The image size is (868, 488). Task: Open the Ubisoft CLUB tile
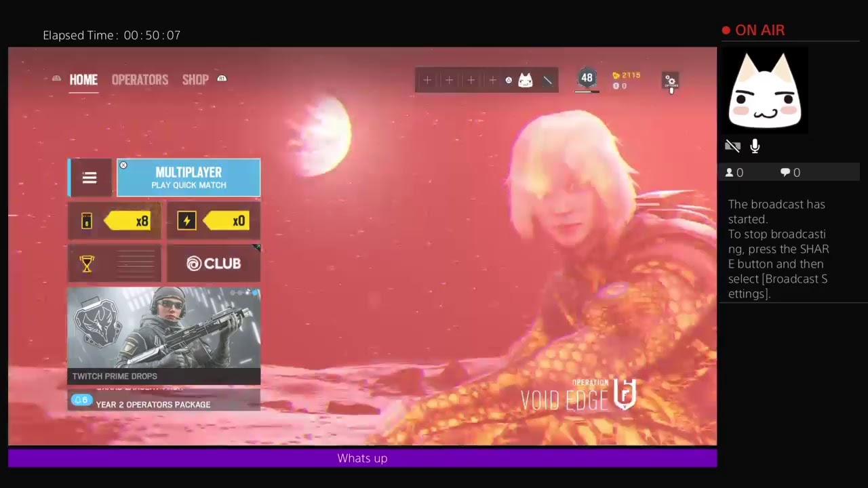214,263
